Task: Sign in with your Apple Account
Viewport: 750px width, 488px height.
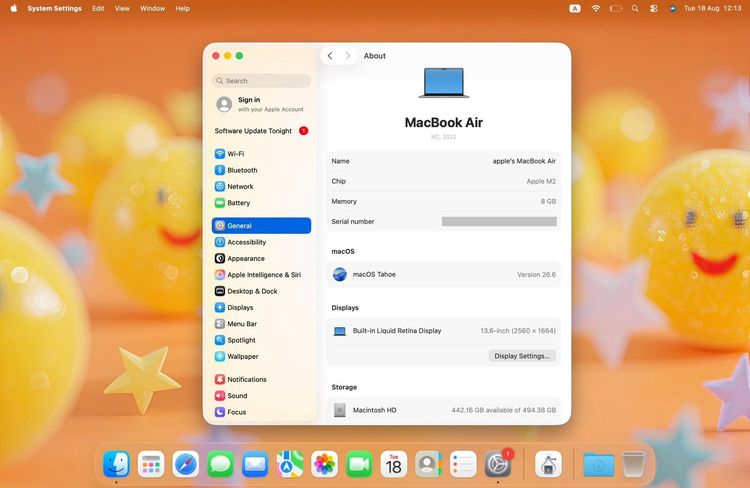Action: tap(261, 104)
